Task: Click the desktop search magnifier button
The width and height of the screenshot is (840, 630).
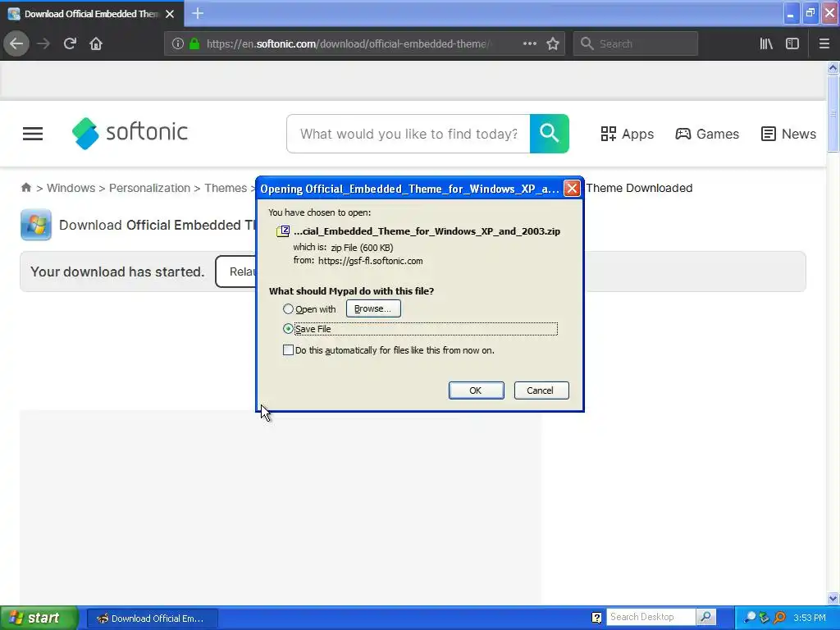Action: 706,617
